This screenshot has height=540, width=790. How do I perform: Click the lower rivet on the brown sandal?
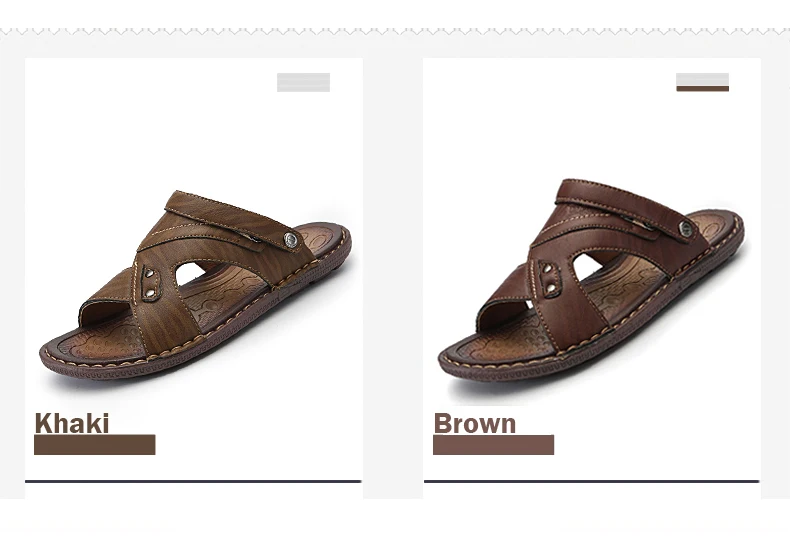(552, 288)
